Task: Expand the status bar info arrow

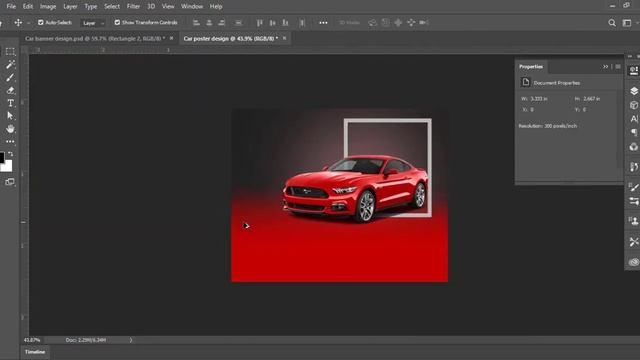Action: (x=131, y=340)
